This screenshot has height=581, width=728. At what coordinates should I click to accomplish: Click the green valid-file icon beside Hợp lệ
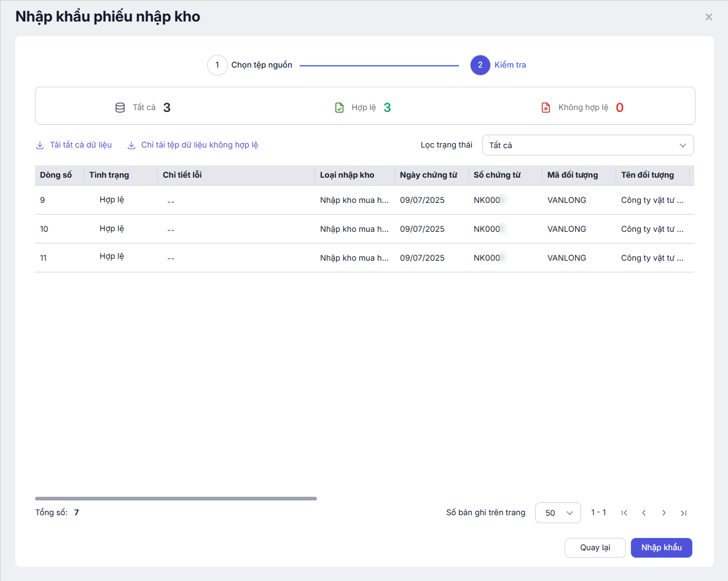point(339,108)
